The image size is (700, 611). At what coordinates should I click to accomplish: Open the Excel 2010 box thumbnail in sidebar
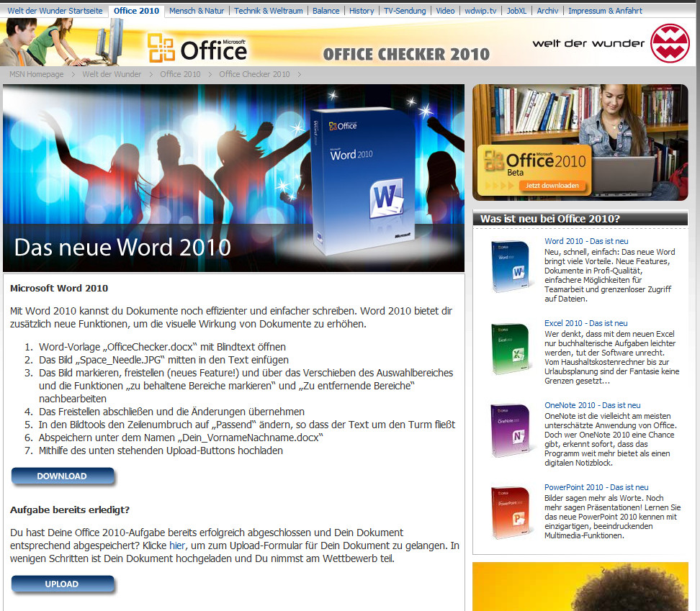point(512,348)
